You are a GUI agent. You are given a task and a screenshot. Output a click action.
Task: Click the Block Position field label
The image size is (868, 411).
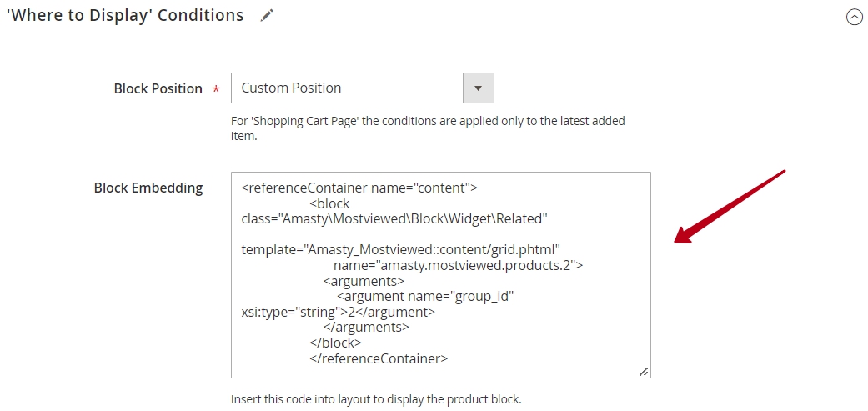[x=158, y=88]
